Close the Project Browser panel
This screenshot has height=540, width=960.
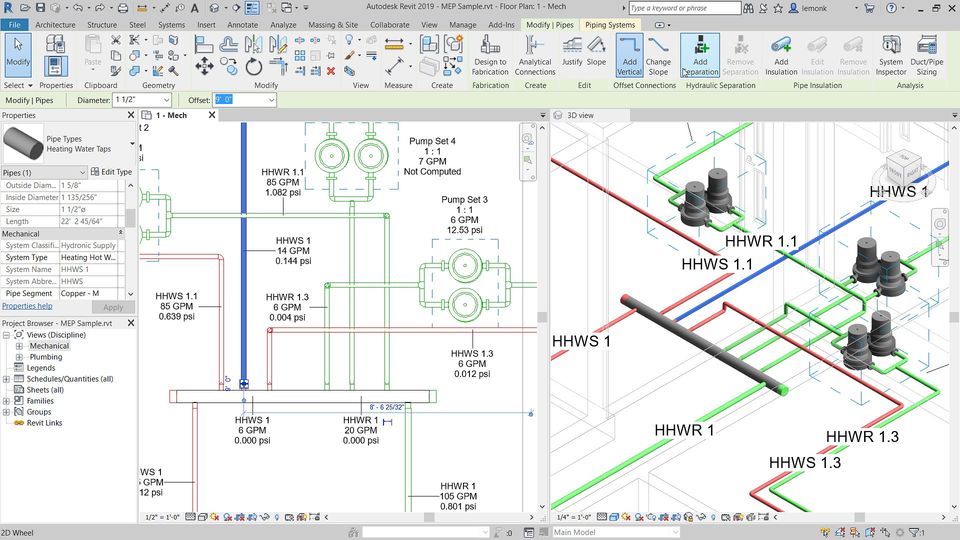(130, 323)
